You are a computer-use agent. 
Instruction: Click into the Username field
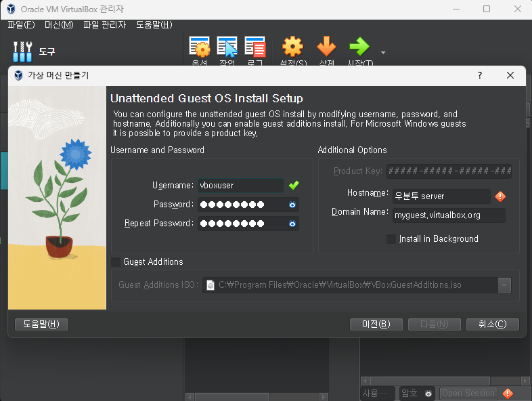(241, 186)
